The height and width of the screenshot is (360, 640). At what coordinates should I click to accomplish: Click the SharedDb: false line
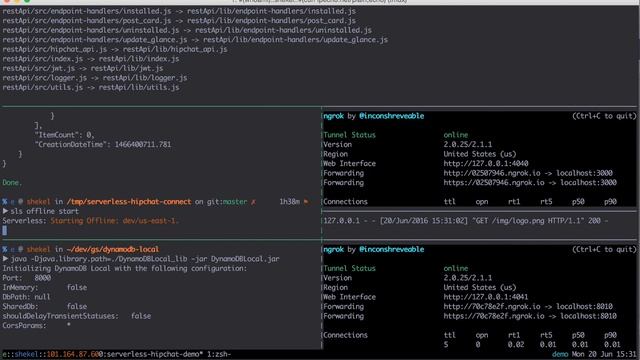tap(44, 307)
